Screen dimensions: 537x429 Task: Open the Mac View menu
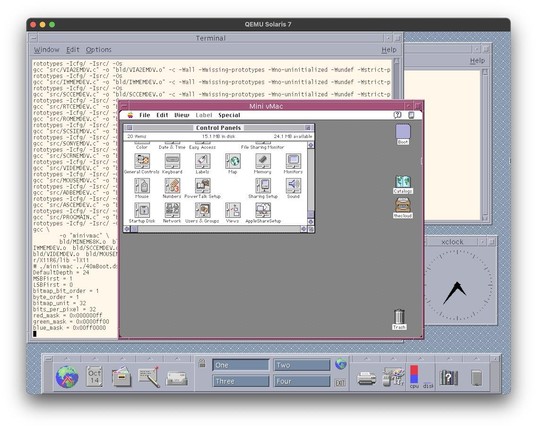(x=182, y=115)
